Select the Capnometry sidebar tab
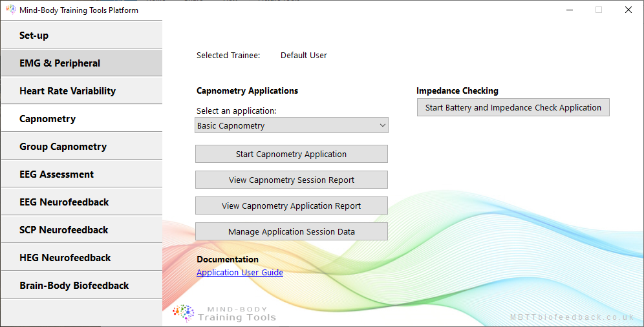The height and width of the screenshot is (327, 644). point(81,118)
